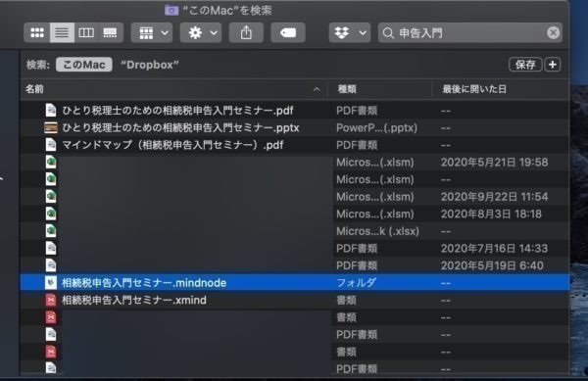Viewport: 588px width, 381px height.
Task: Click XMind icon of 相続税申告入門セミナー.xmind
Action: click(x=51, y=300)
